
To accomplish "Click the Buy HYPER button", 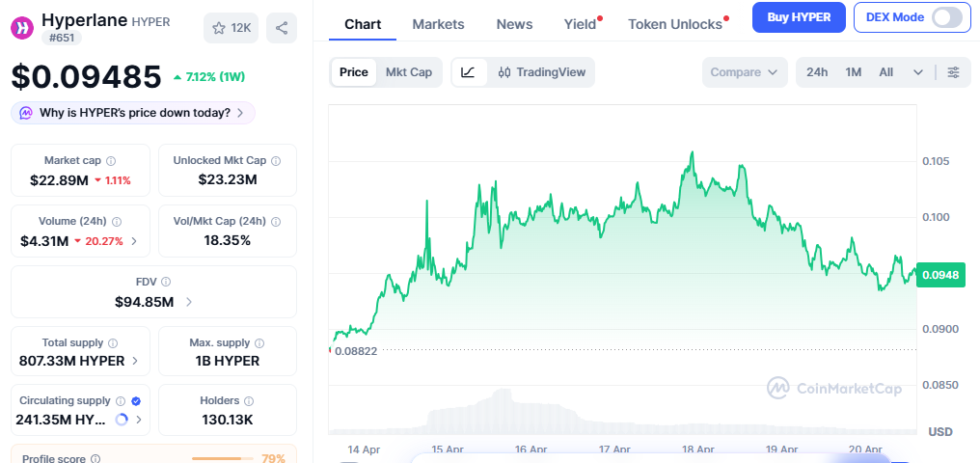I will pyautogui.click(x=799, y=17).
